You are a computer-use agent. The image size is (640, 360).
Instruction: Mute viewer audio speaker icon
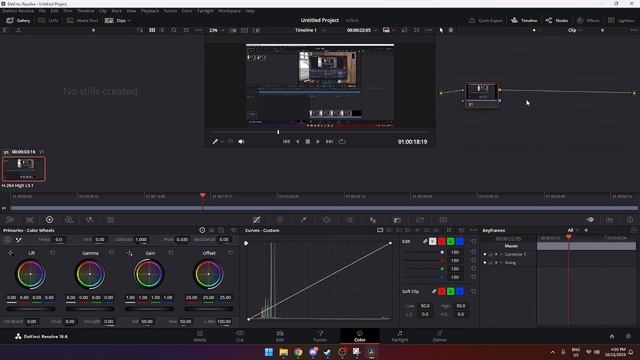coord(241,142)
